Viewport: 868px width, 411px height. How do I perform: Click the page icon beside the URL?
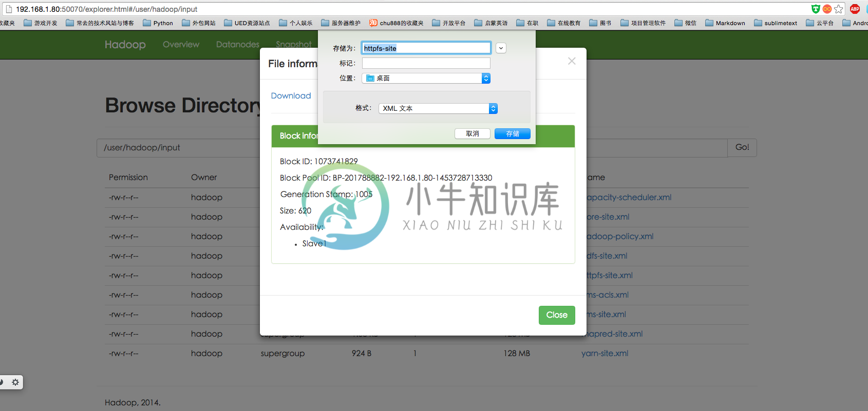(x=9, y=9)
